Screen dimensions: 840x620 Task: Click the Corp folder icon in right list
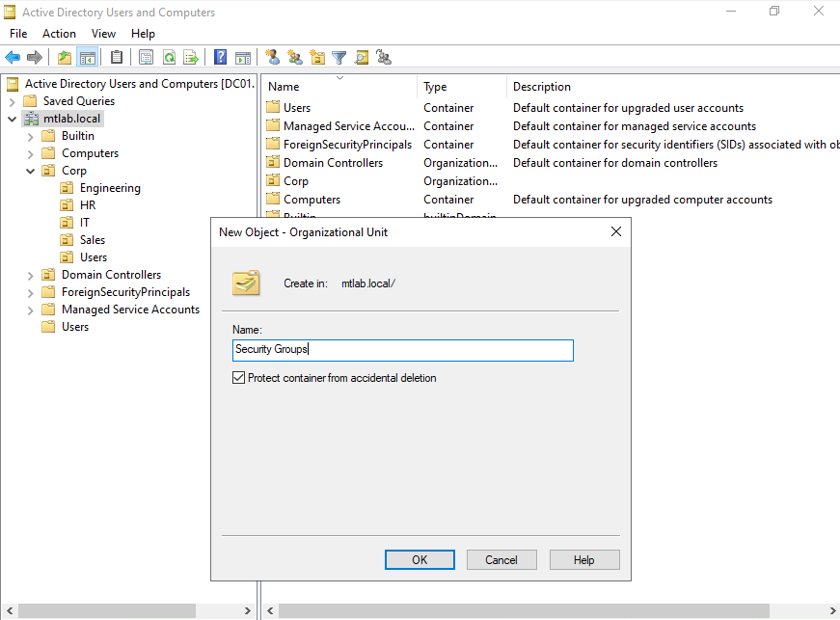click(x=273, y=180)
